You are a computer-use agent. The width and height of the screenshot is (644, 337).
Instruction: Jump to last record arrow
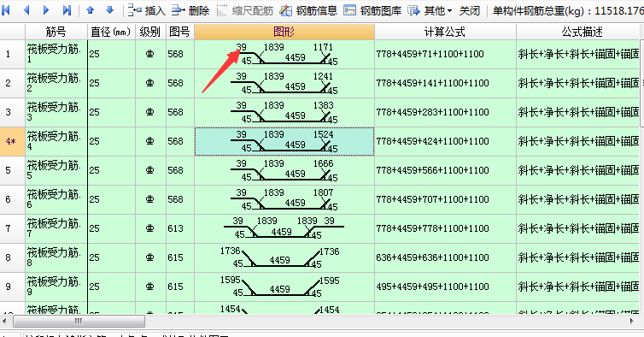67,10
